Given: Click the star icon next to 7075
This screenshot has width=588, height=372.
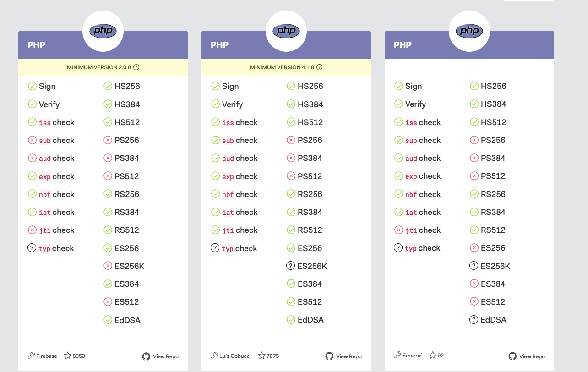Looking at the screenshot, I should (x=262, y=356).
